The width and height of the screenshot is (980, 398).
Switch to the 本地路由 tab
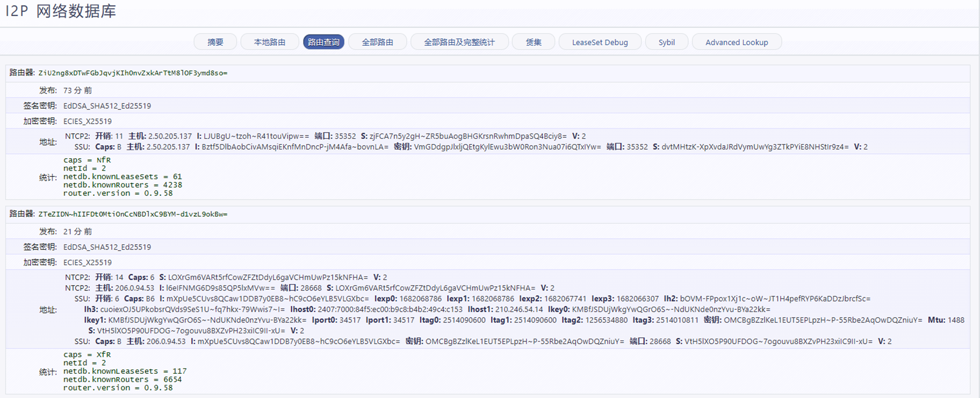[x=270, y=42]
